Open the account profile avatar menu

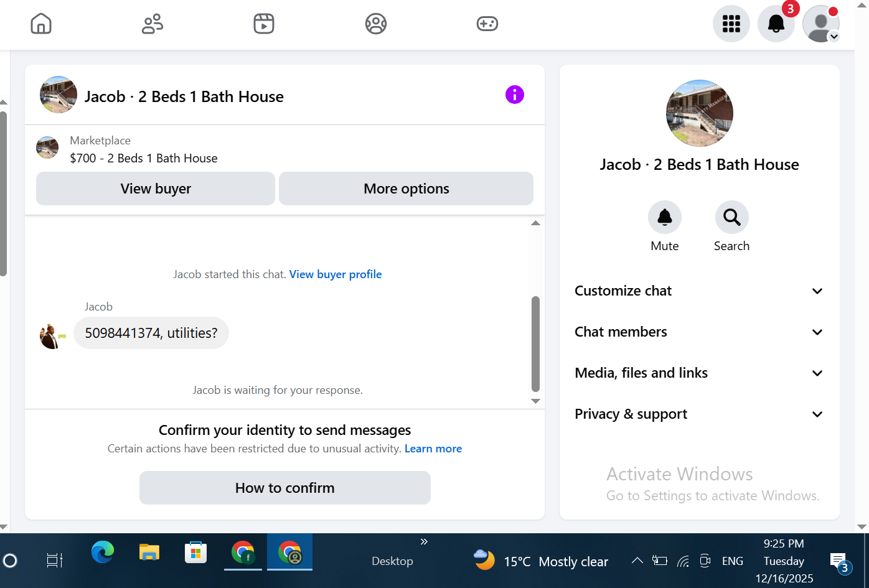pos(821,24)
